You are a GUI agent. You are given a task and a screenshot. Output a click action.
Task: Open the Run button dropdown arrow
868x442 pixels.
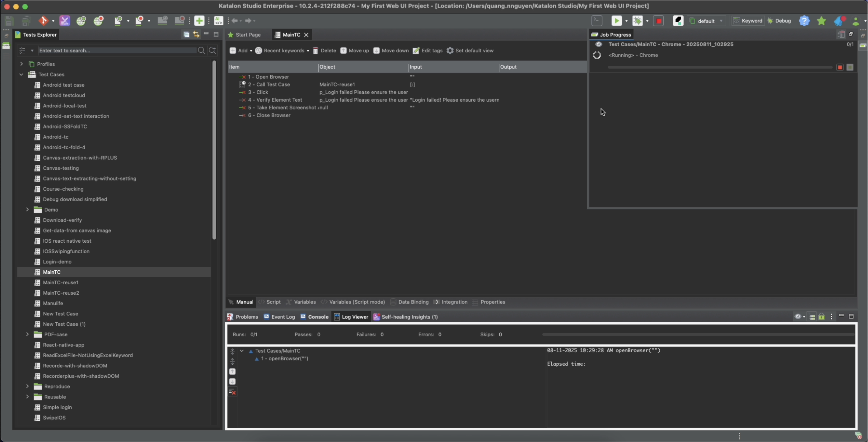tap(627, 21)
